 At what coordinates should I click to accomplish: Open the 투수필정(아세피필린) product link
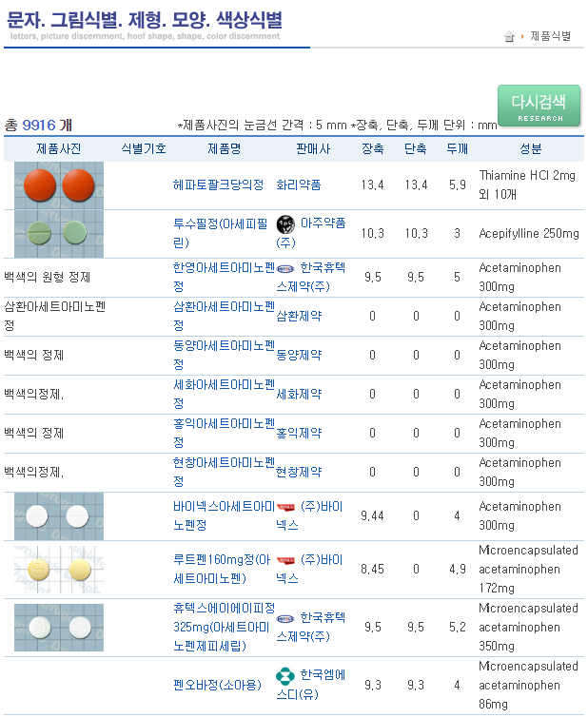pos(221,233)
